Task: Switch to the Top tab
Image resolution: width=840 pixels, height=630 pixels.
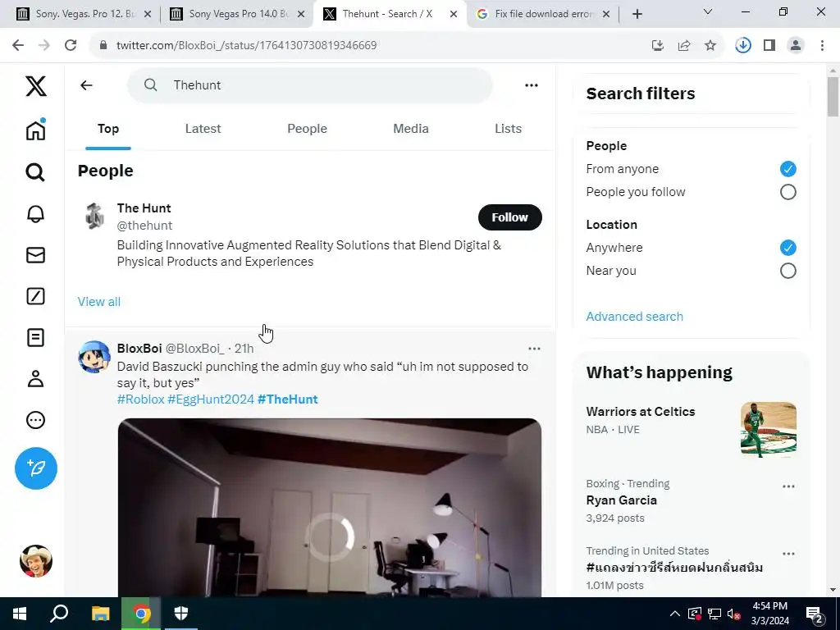Action: tap(108, 129)
